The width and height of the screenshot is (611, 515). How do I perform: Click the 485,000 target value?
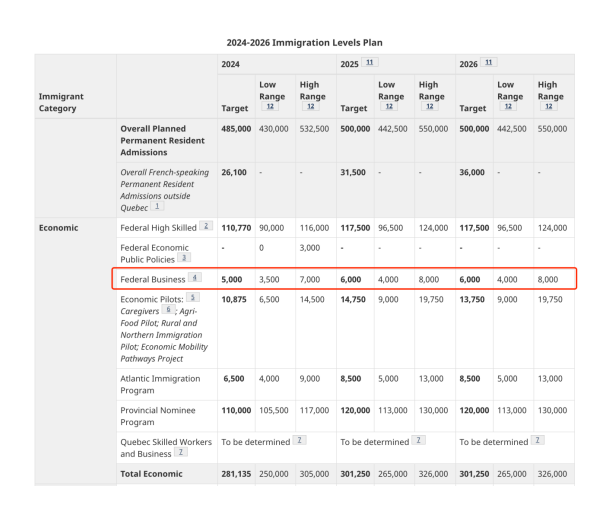point(236,129)
